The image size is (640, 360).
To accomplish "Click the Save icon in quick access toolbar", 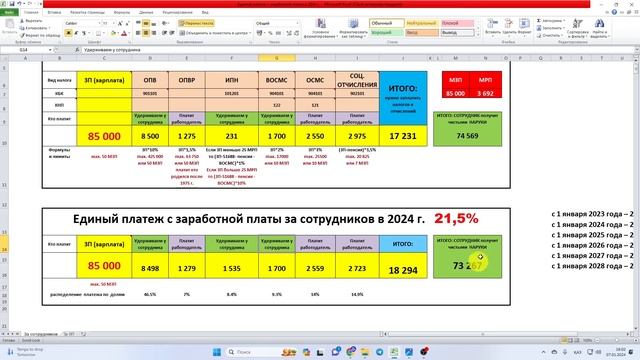I will coord(12,4).
